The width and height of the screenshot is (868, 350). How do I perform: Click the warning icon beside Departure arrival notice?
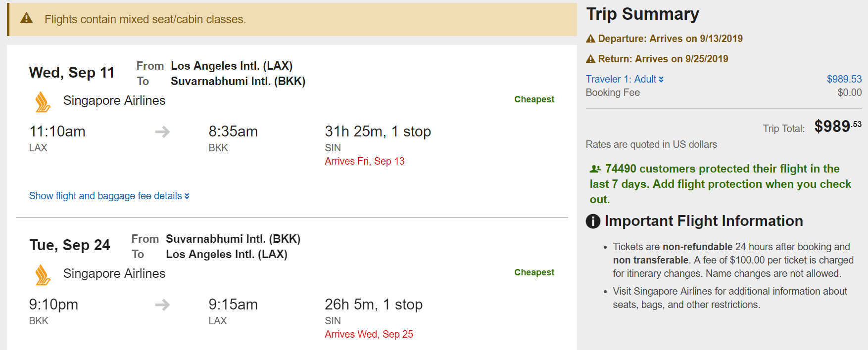[590, 39]
